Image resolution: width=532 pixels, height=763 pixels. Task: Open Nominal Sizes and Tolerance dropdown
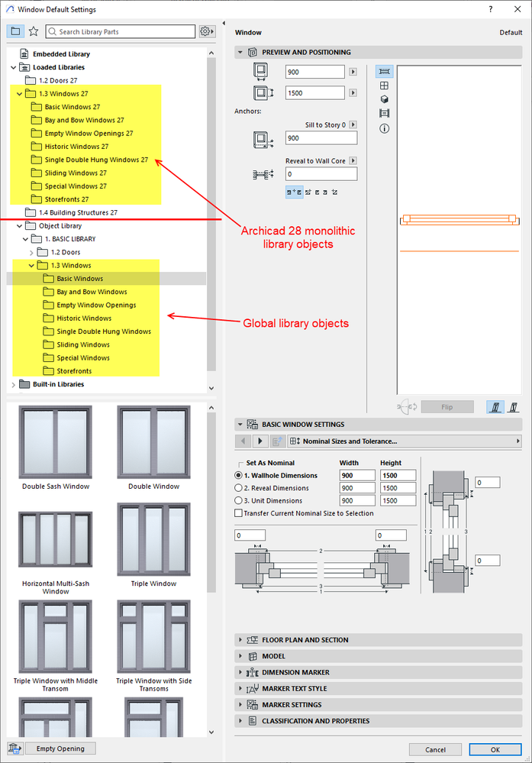(x=405, y=441)
